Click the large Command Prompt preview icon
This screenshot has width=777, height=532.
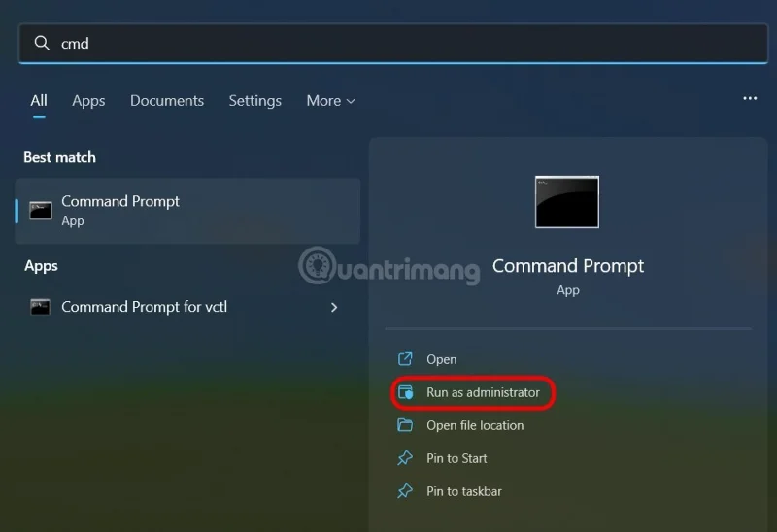[567, 202]
